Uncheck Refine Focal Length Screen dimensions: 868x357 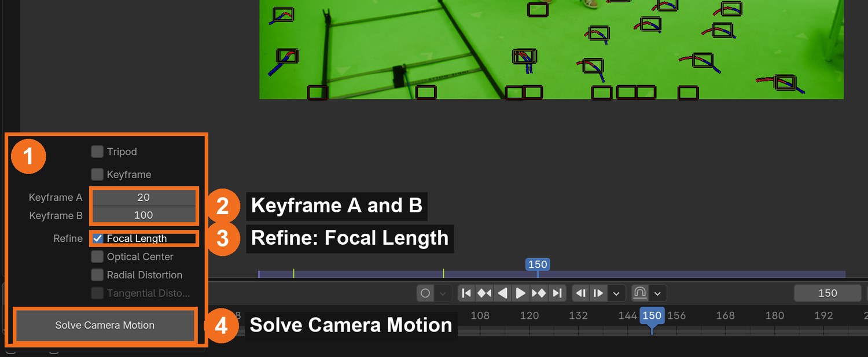[98, 238]
